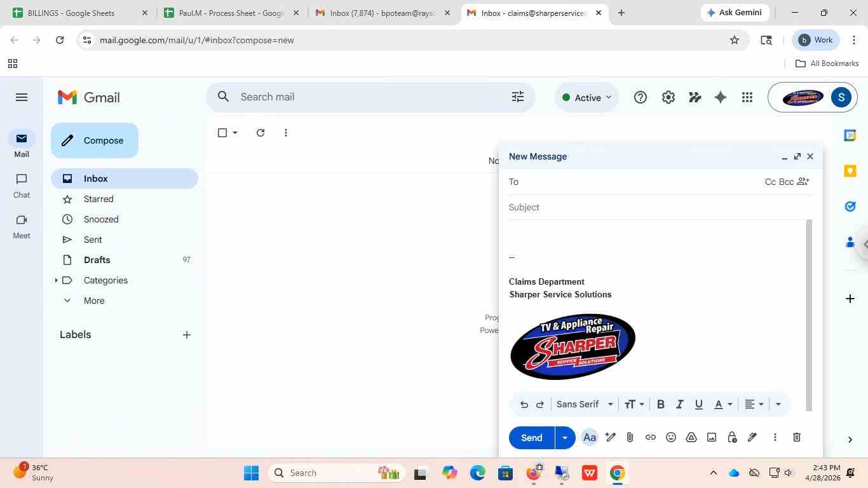
Task: Attach files using the paperclip icon
Action: pos(630,437)
